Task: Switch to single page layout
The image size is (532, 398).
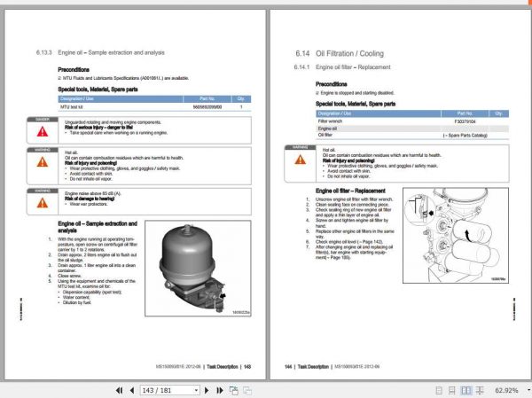Action: pyautogui.click(x=439, y=391)
